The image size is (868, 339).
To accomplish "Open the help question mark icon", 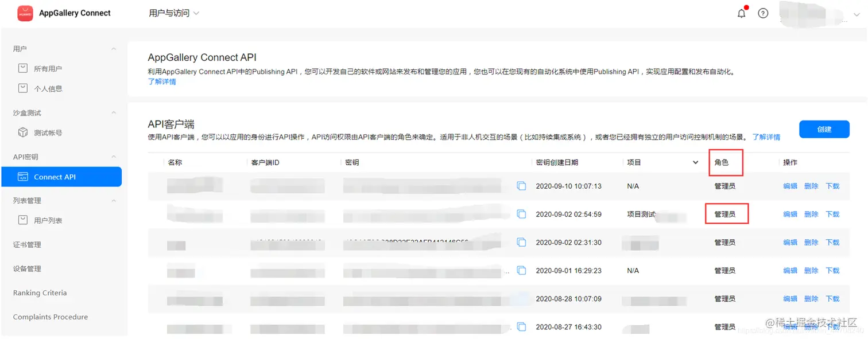I will (763, 13).
